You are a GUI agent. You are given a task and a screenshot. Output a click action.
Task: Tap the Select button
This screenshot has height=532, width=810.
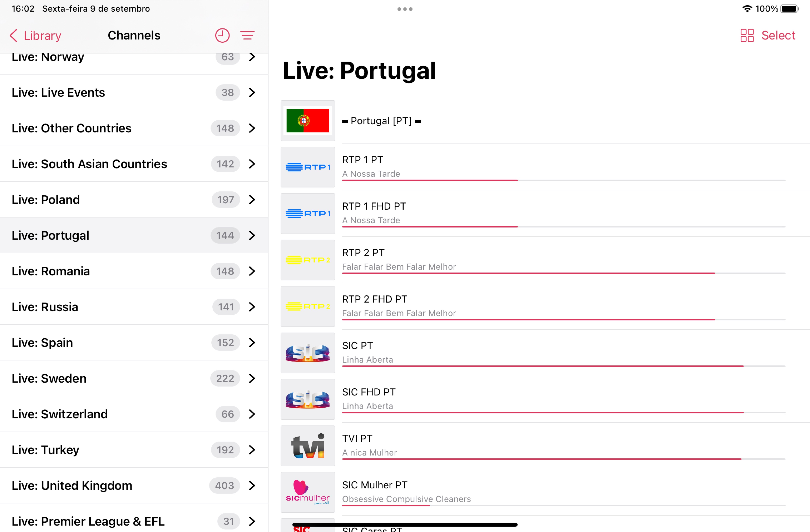(778, 35)
